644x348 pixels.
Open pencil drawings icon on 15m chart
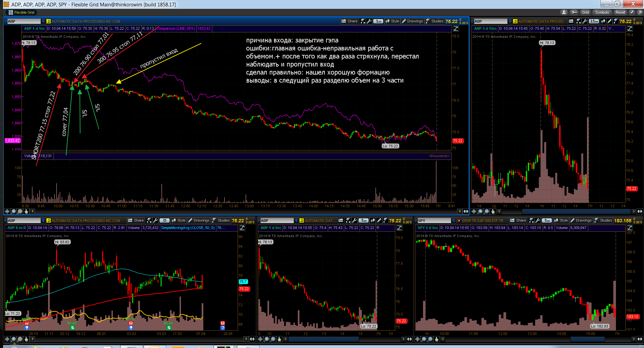point(610,21)
